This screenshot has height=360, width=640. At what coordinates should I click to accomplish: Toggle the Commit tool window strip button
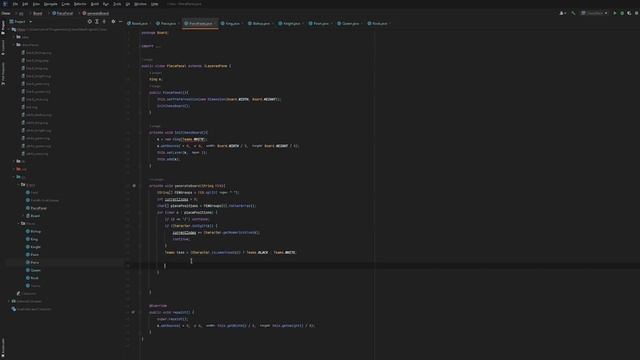tap(3, 47)
